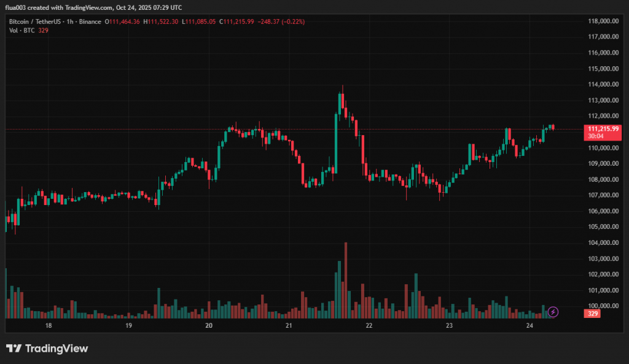Select the Vol · BTC indicator legend
Image resolution: width=629 pixels, height=364 pixels.
pos(29,30)
